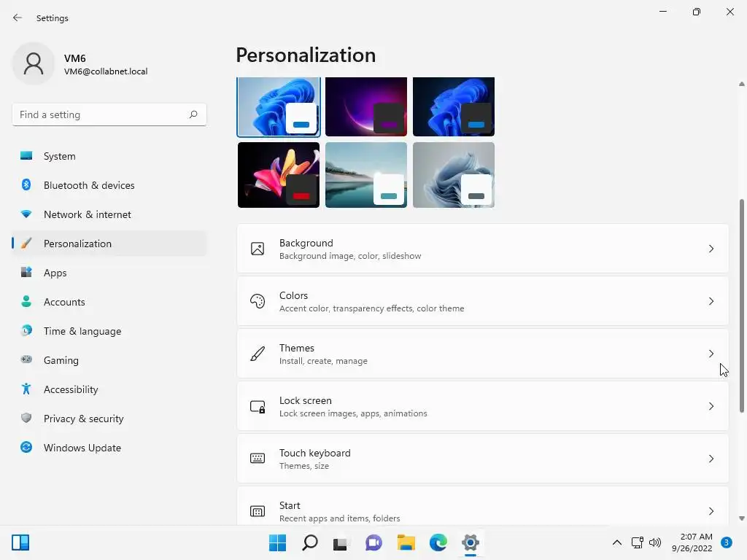
Task: Go to Windows Update settings
Action: point(109,447)
